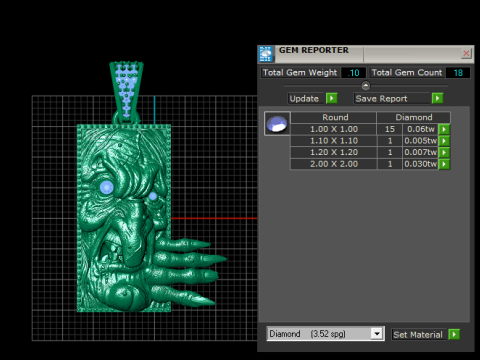This screenshot has width=480, height=360.
Task: Click green arrow for 2.00 X 2.00 row
Action: [x=444, y=164]
